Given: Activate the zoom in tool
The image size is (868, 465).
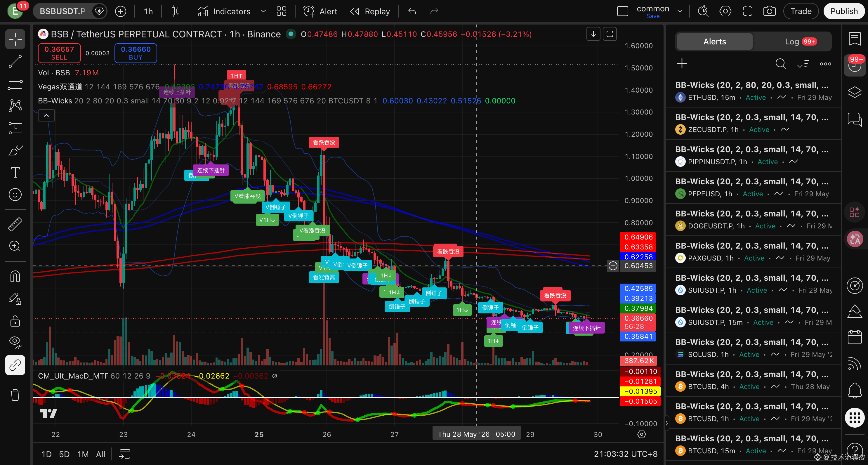Looking at the screenshot, I should click(x=15, y=246).
